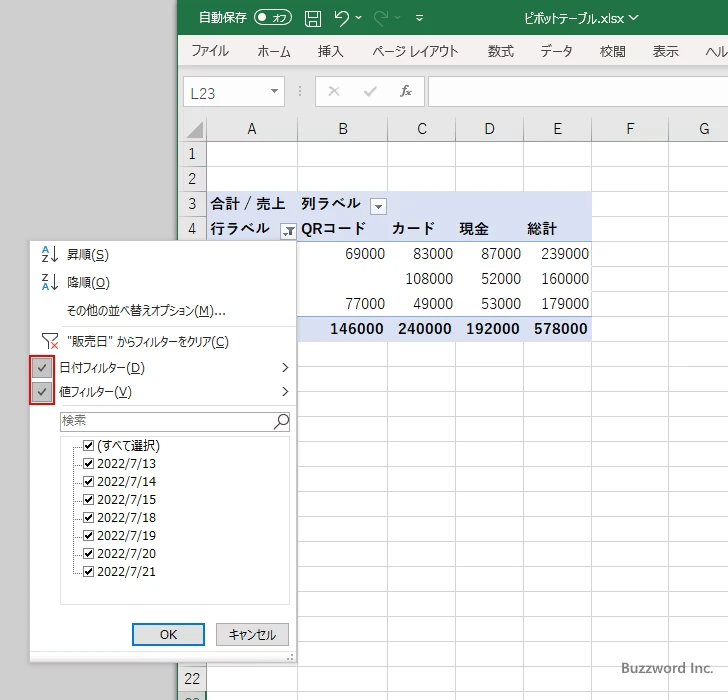
Task: Click the sort descending Z-A icon
Action: pos(49,282)
